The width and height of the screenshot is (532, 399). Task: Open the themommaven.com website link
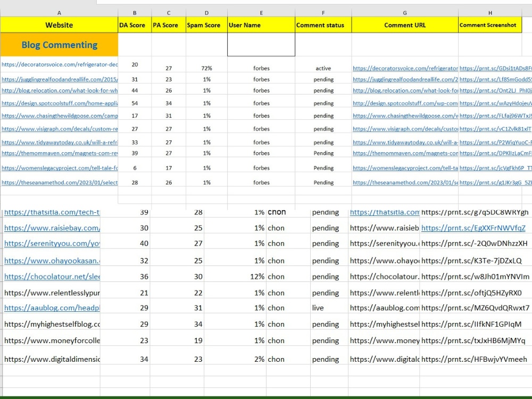click(60, 153)
